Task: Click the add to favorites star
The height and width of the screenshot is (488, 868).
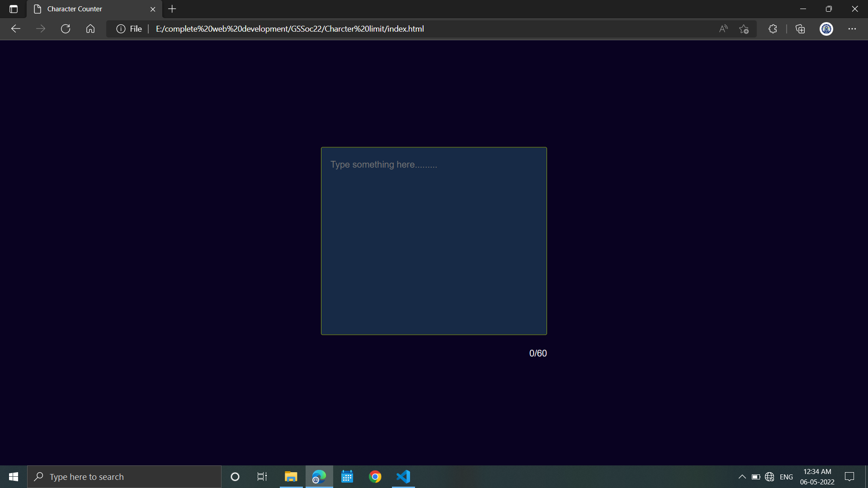Action: [x=744, y=28]
